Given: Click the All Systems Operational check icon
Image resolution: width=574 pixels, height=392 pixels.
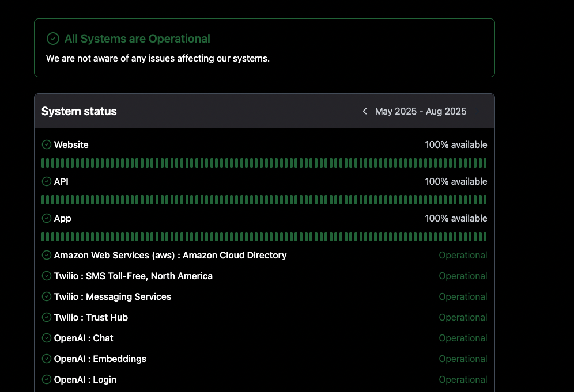Looking at the screenshot, I should pos(52,39).
